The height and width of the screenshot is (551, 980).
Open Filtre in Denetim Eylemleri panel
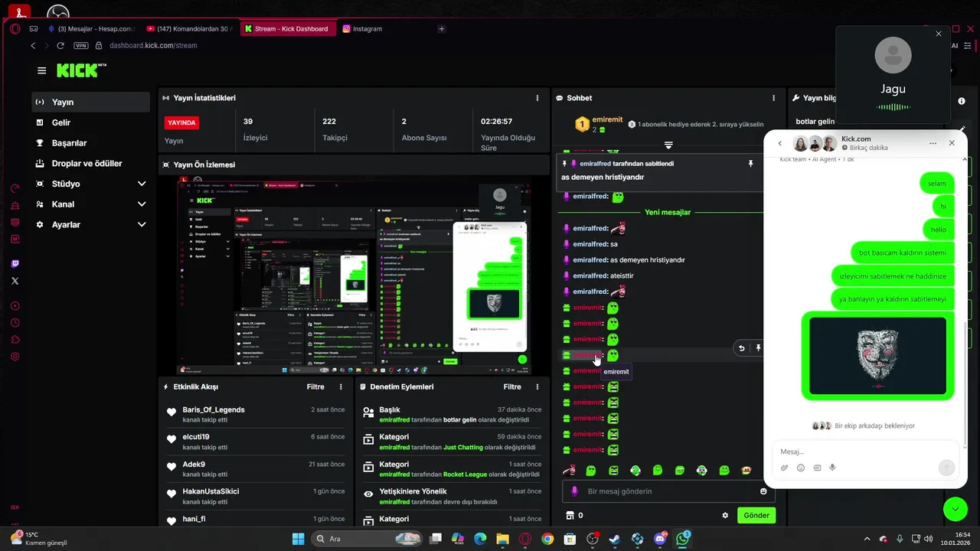coord(512,387)
